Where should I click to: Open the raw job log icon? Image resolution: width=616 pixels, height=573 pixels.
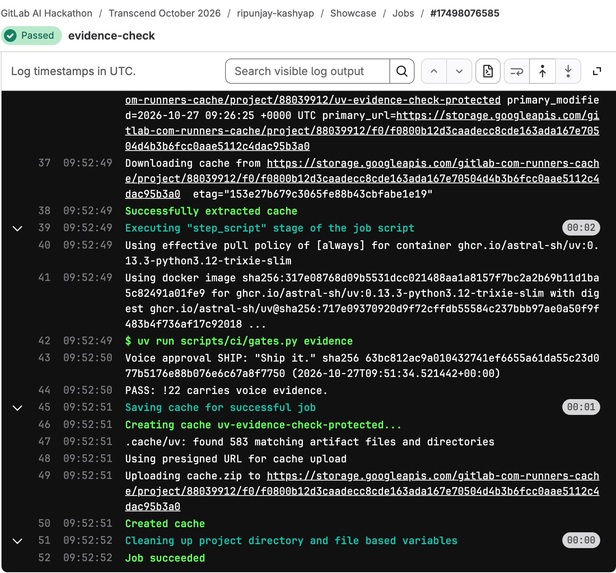pyautogui.click(x=488, y=71)
